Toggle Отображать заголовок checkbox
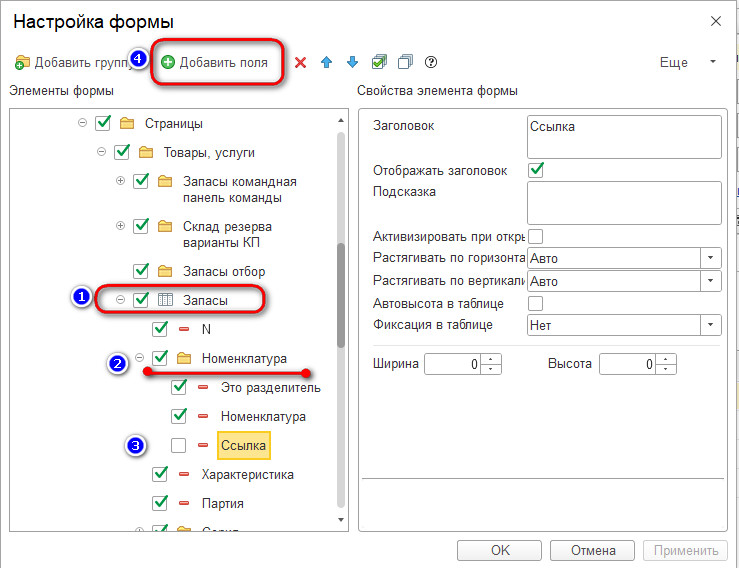The height and width of the screenshot is (568, 739). 536,170
